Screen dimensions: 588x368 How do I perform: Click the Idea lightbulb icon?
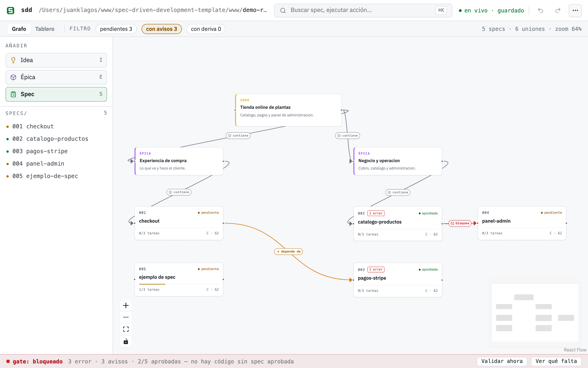13,60
